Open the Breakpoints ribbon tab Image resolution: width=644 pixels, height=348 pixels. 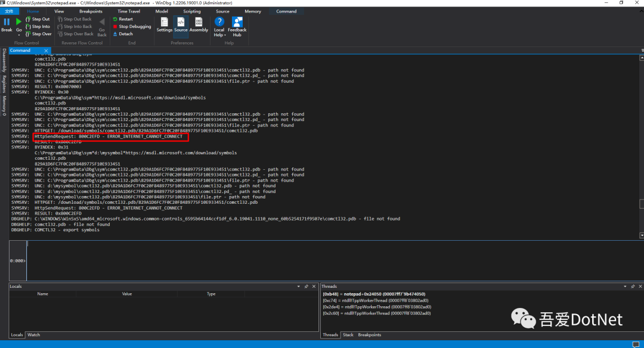point(91,11)
